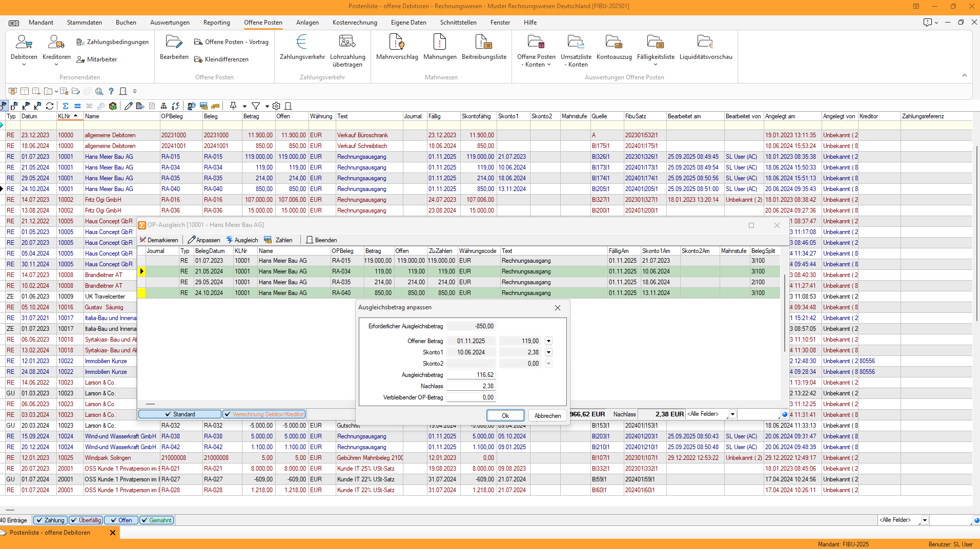Toggle the Überfällig filter checkbox
The height and width of the screenshot is (549, 980).
coord(86,520)
